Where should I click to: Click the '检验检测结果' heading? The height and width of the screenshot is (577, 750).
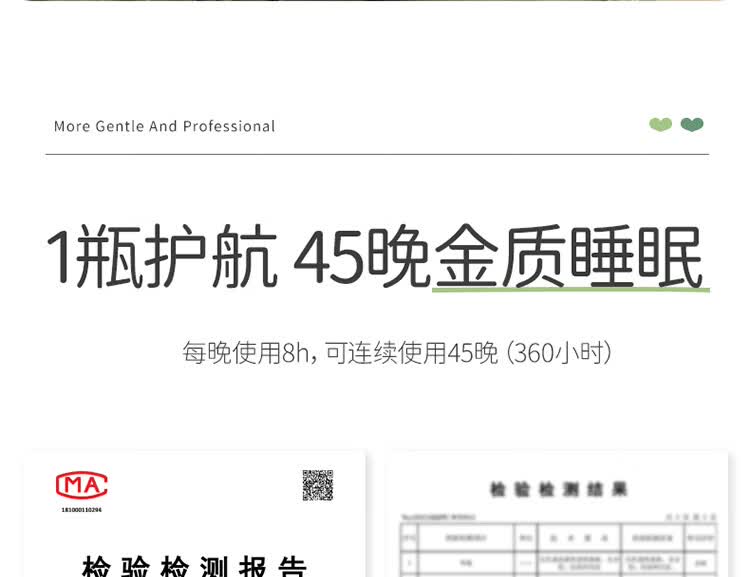[558, 489]
